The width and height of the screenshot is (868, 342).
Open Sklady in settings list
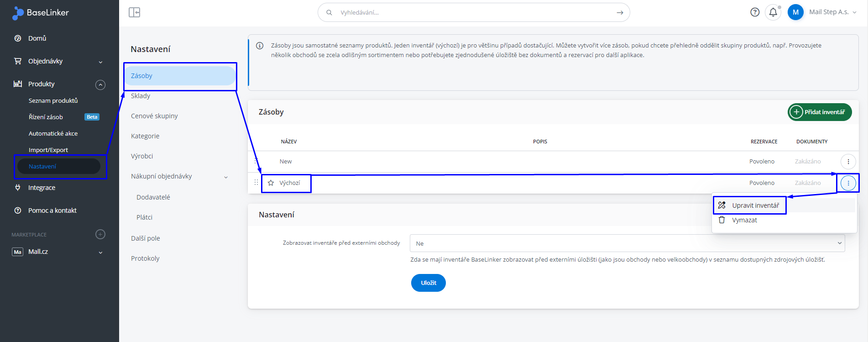tap(141, 96)
